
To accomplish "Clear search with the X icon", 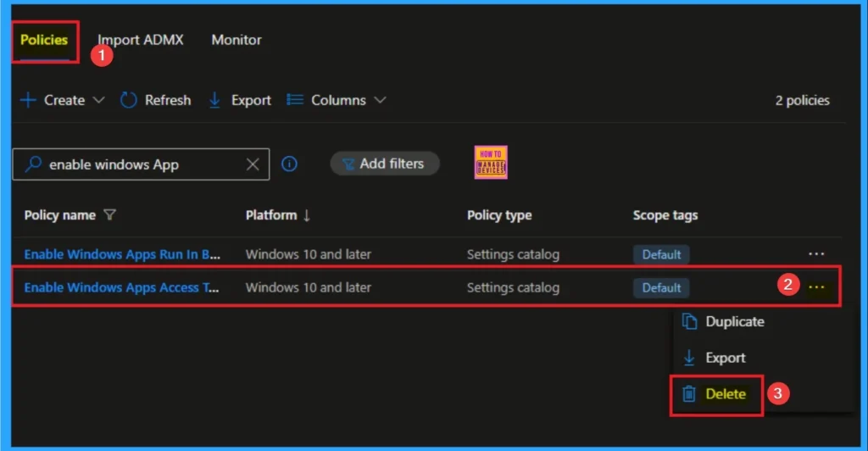I will pos(253,164).
